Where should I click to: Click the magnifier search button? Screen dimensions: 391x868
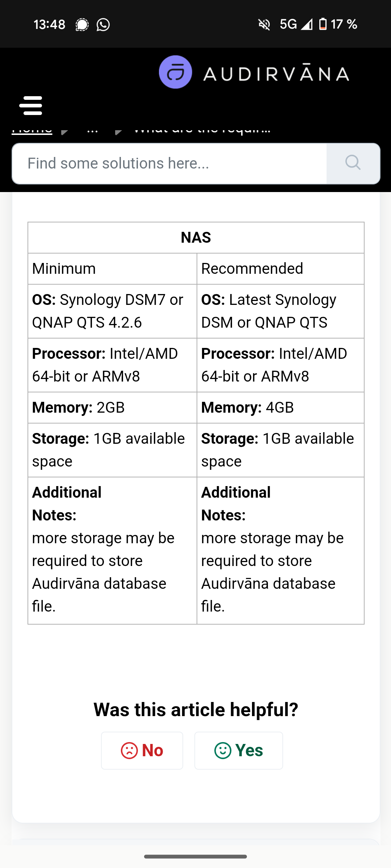tap(353, 163)
